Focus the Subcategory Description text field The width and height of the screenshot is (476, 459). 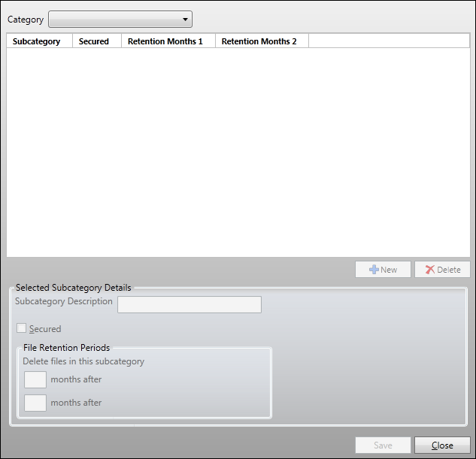(189, 305)
